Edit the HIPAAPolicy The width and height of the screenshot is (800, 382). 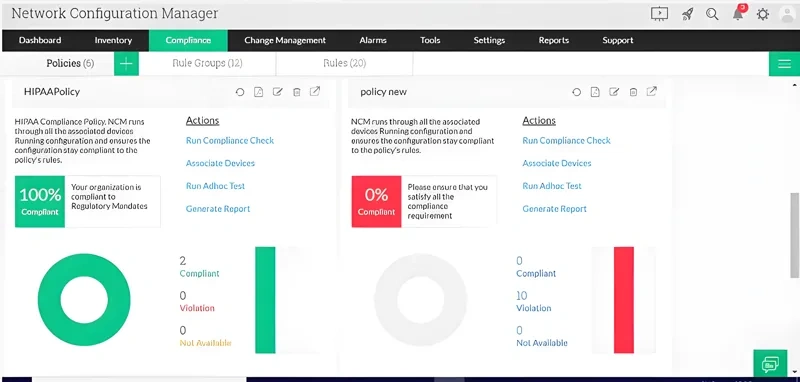(278, 92)
